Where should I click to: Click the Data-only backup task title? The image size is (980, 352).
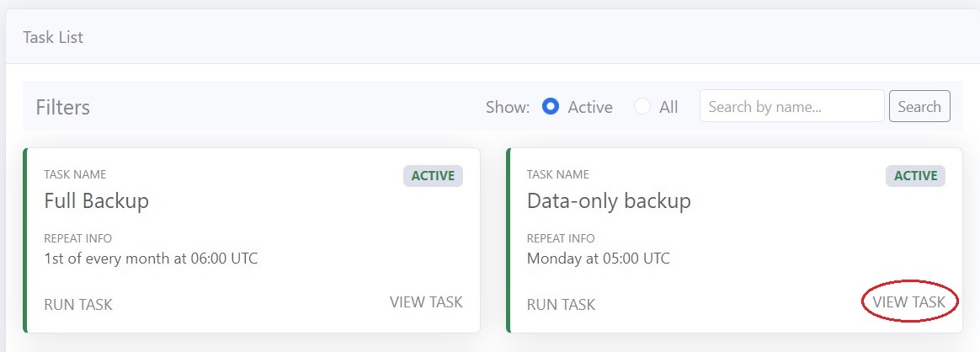(x=609, y=201)
